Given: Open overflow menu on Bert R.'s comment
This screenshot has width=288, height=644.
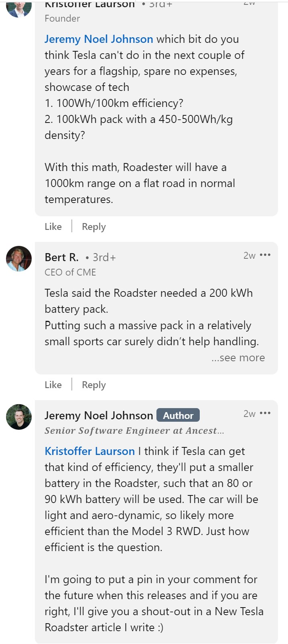Looking at the screenshot, I should click(x=266, y=255).
